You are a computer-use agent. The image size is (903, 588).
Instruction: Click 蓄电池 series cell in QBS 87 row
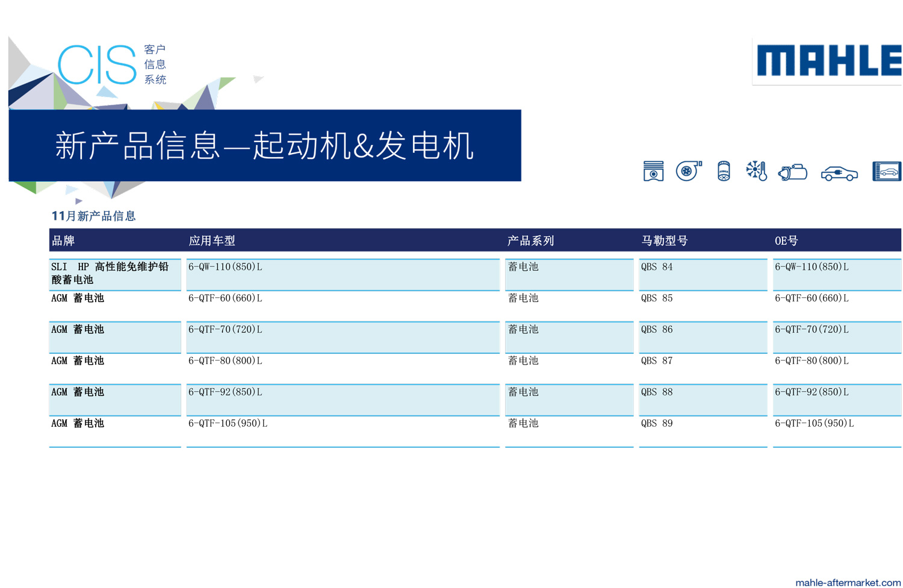coord(569,368)
